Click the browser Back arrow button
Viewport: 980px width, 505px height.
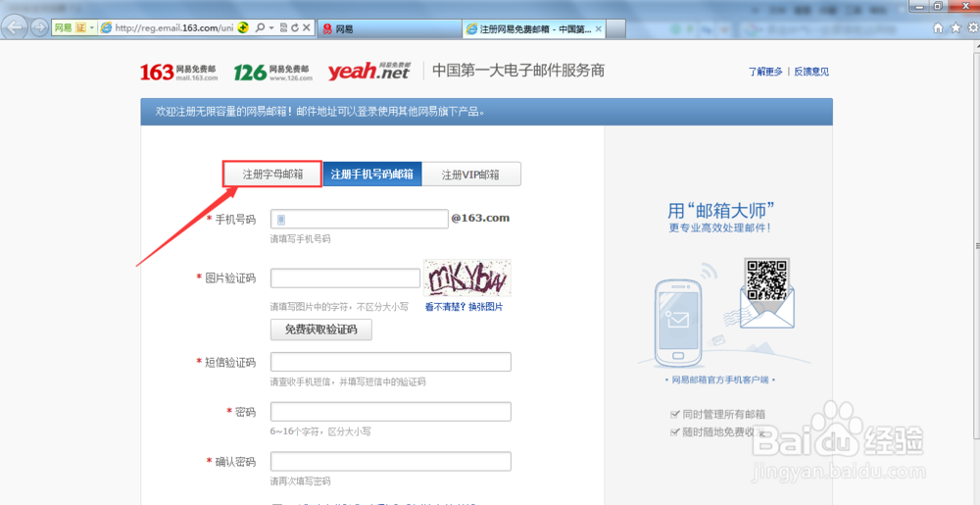[x=16, y=27]
